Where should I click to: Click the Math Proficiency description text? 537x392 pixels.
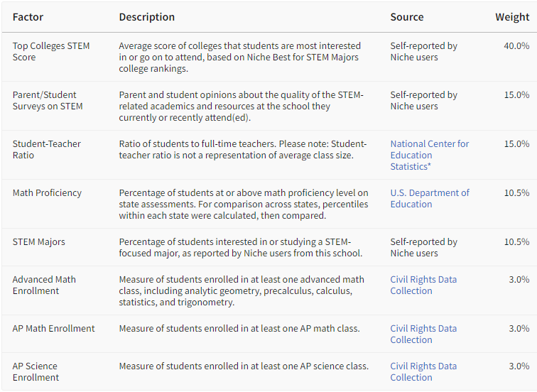pos(244,204)
